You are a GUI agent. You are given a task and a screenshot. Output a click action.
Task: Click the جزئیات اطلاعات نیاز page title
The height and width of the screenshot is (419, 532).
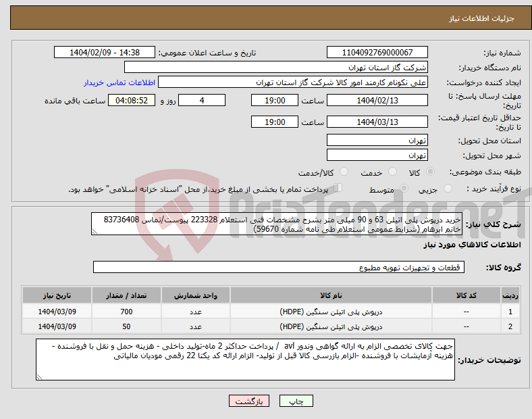coord(482,18)
